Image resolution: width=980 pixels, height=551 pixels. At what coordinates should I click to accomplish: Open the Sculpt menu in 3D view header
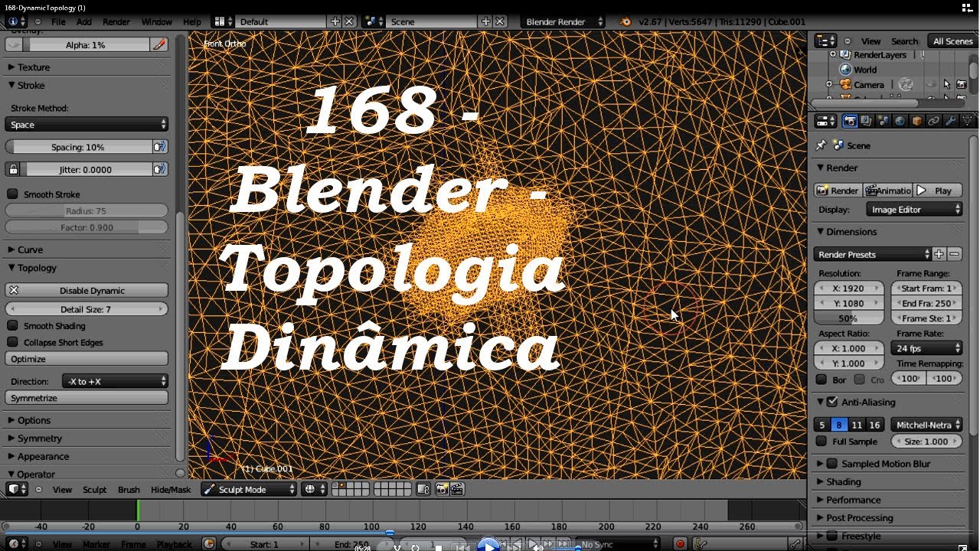[94, 490]
